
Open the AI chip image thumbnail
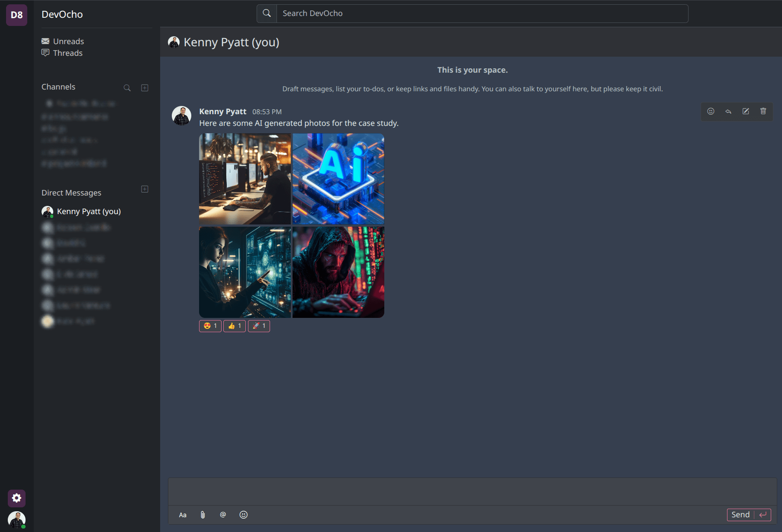click(x=338, y=179)
